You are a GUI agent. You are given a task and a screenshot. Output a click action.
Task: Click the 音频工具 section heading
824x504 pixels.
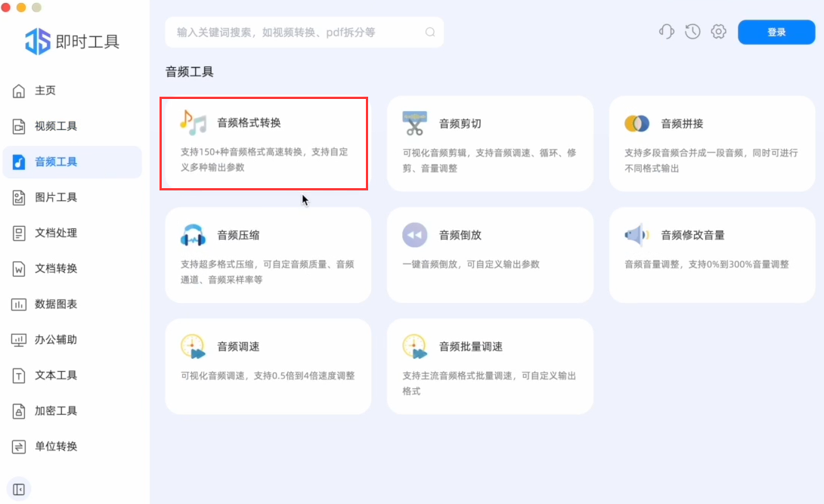(189, 72)
